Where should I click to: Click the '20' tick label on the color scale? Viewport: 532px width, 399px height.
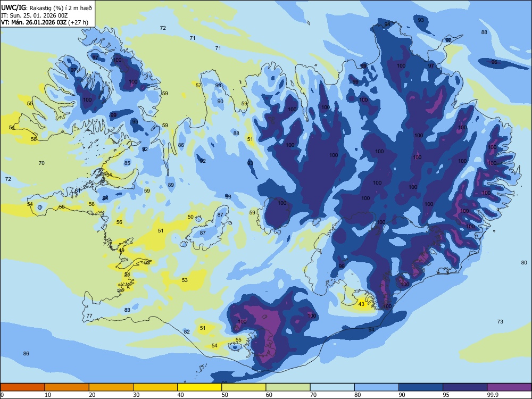click(92, 395)
